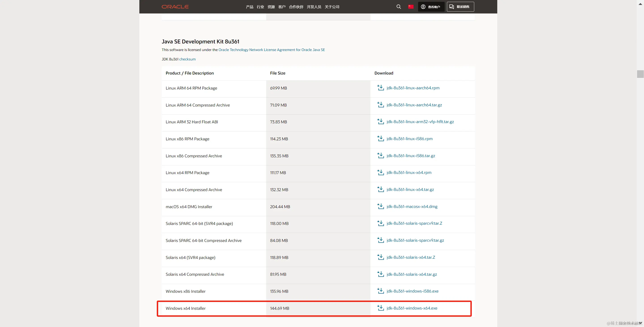Open the 开发人员 menu

[314, 7]
